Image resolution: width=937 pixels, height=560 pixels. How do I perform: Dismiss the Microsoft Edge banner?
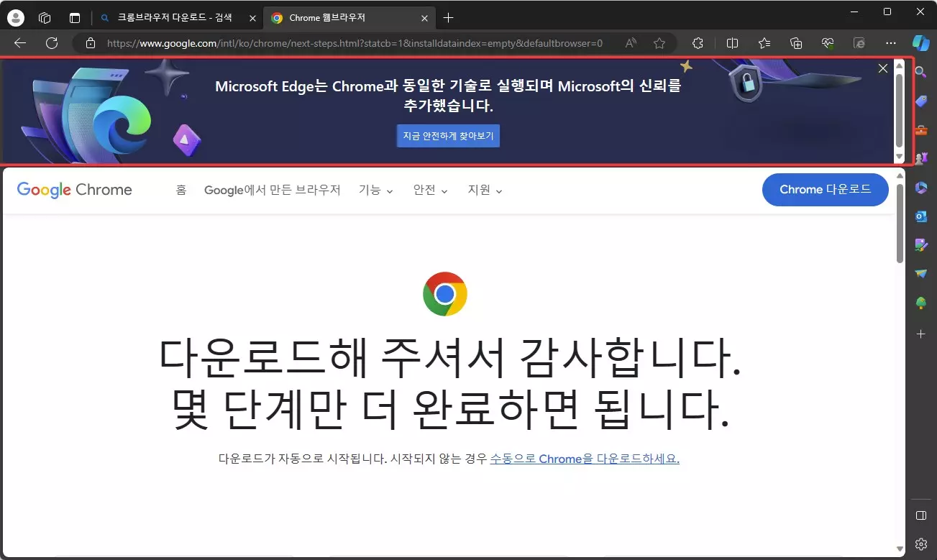[883, 68]
